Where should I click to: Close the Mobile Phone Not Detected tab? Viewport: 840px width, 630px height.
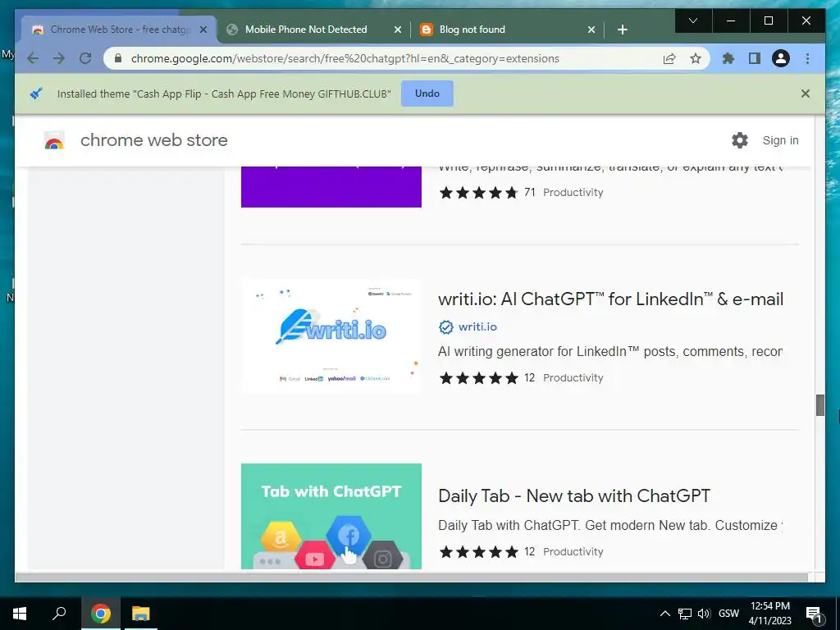(398, 30)
